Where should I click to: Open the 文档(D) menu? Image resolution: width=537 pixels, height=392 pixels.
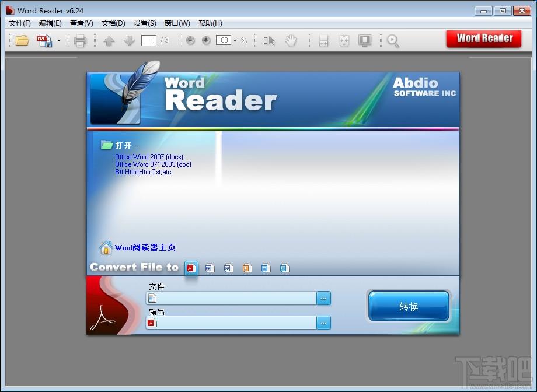click(113, 23)
